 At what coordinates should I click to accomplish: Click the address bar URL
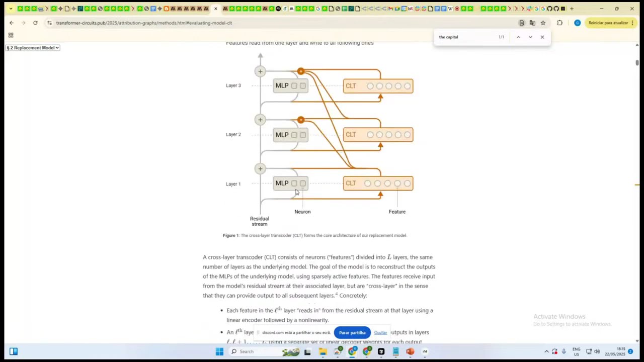144,23
